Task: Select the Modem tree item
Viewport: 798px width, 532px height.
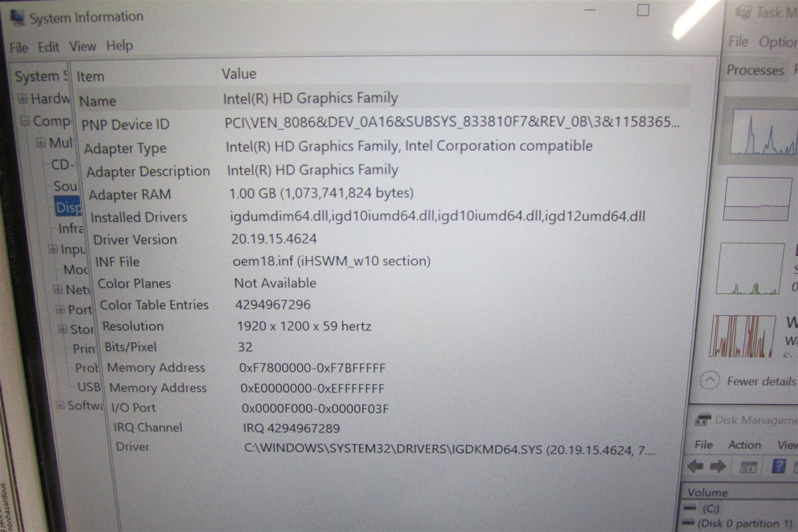Action: pos(76,270)
